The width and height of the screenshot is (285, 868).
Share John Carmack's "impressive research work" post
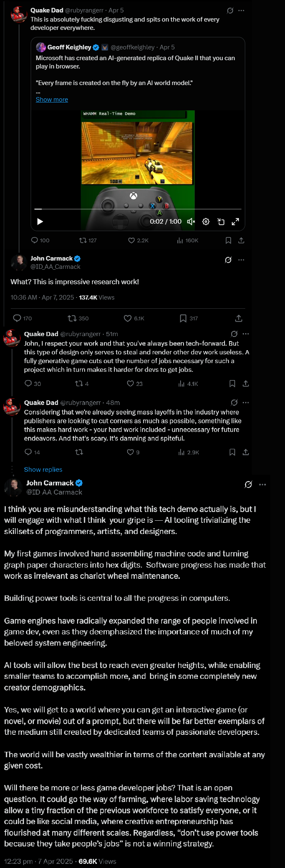[x=239, y=318]
